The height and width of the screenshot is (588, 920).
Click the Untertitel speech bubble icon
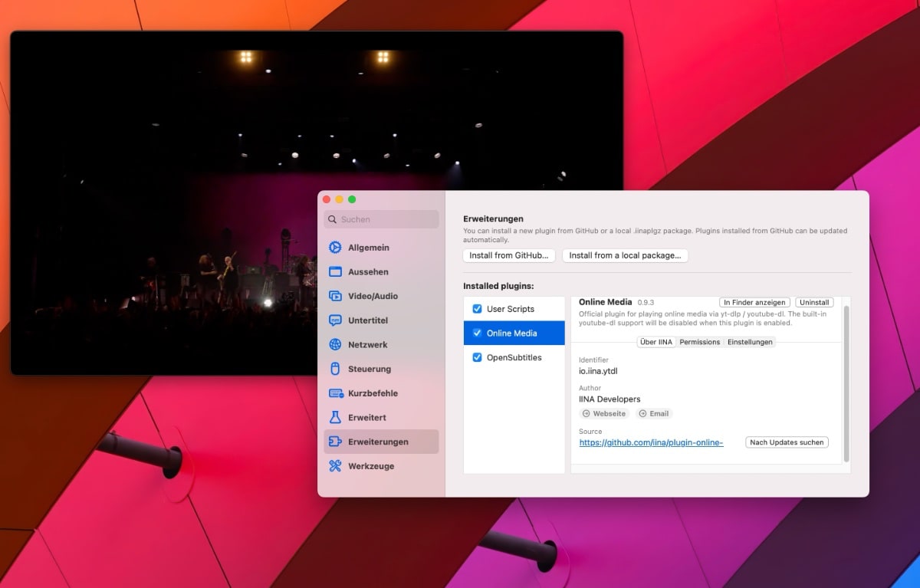[x=335, y=320]
